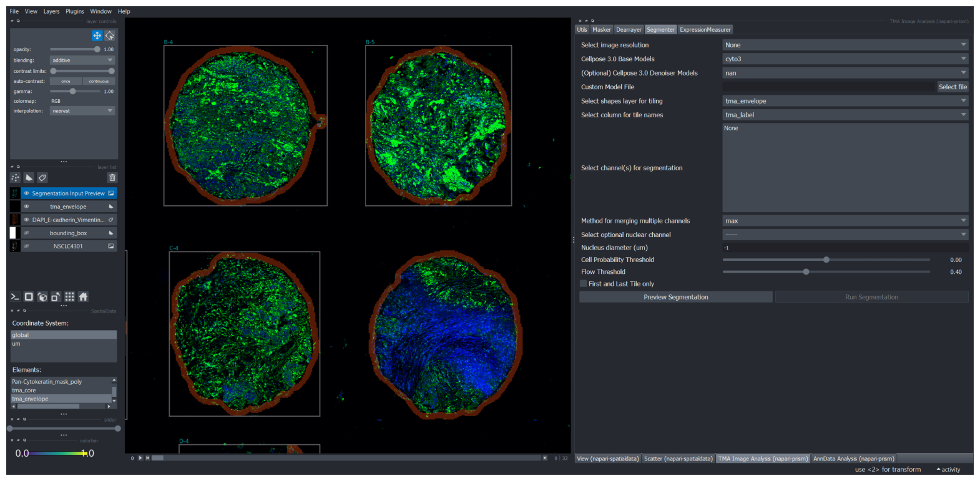Open the blending mode dropdown
This screenshot has height=481, width=980.
82,61
